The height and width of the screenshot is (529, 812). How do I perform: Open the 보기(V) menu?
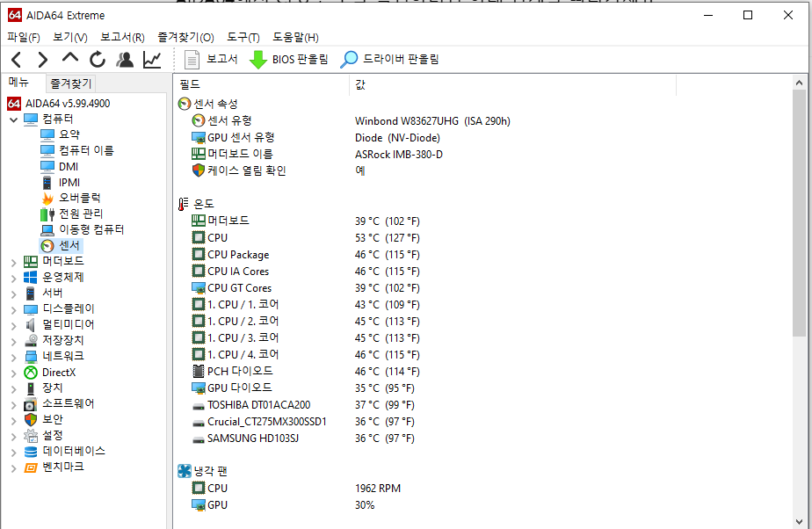tap(70, 37)
